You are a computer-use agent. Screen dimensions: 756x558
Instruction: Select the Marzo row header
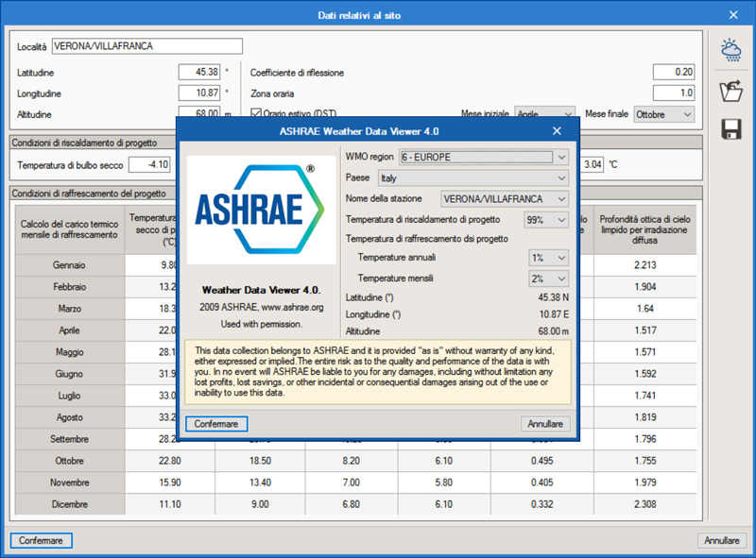click(x=70, y=309)
